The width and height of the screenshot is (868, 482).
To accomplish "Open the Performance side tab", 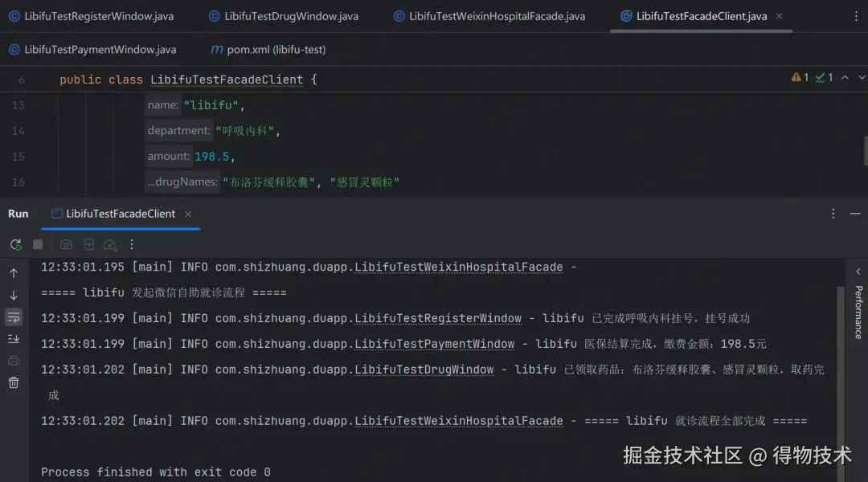I will [858, 312].
